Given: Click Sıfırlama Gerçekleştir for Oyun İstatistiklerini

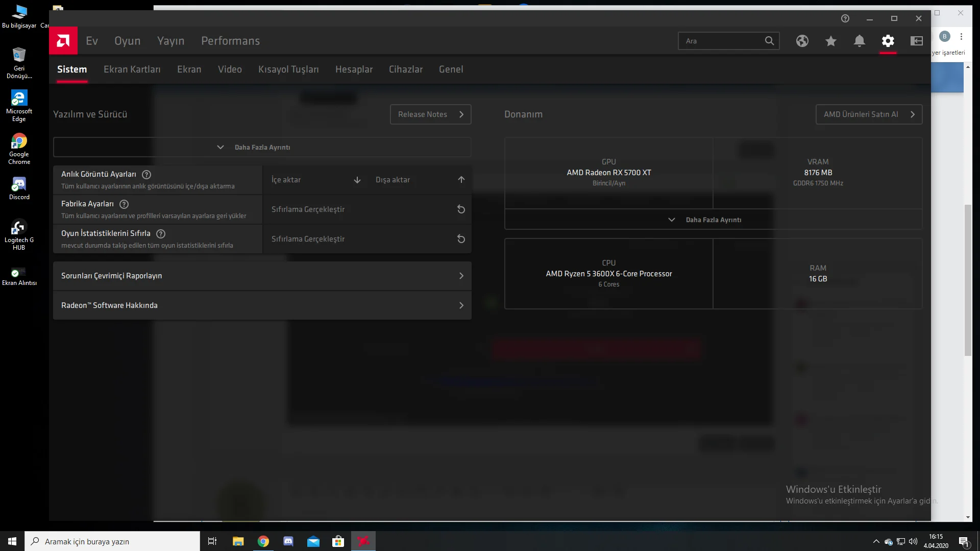Looking at the screenshot, I should [x=367, y=239].
